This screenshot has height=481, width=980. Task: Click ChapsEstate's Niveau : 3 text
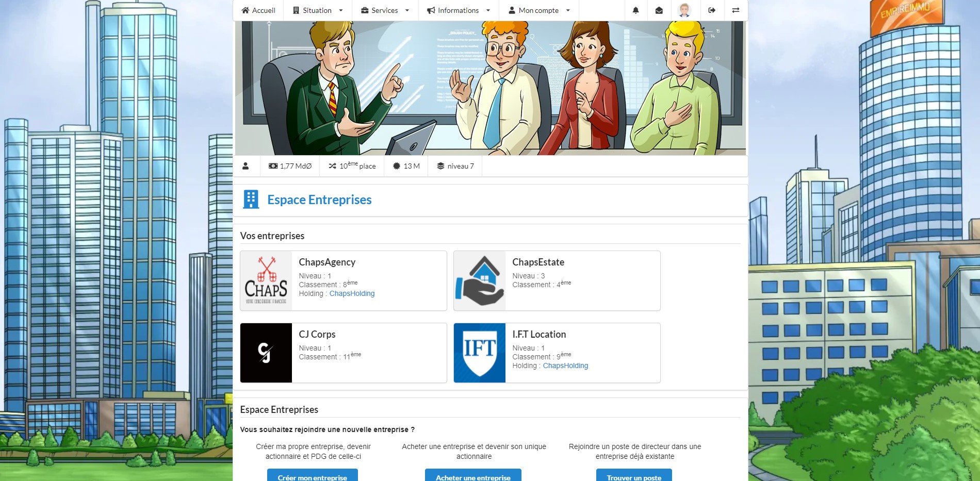click(x=529, y=276)
